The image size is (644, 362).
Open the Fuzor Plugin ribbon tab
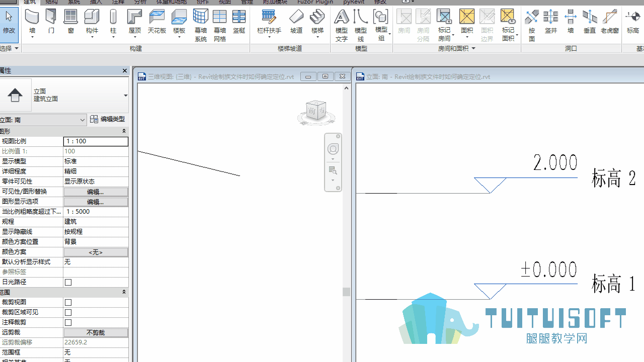[x=315, y=2]
